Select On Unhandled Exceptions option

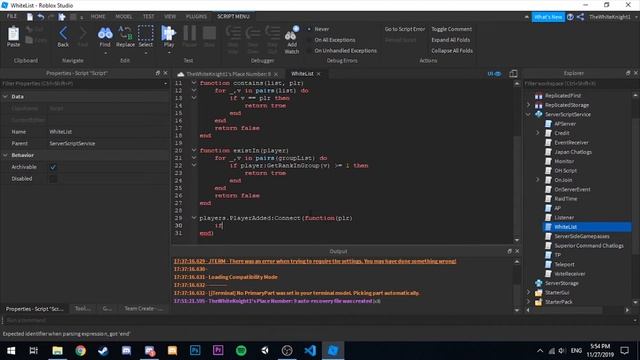click(345, 51)
